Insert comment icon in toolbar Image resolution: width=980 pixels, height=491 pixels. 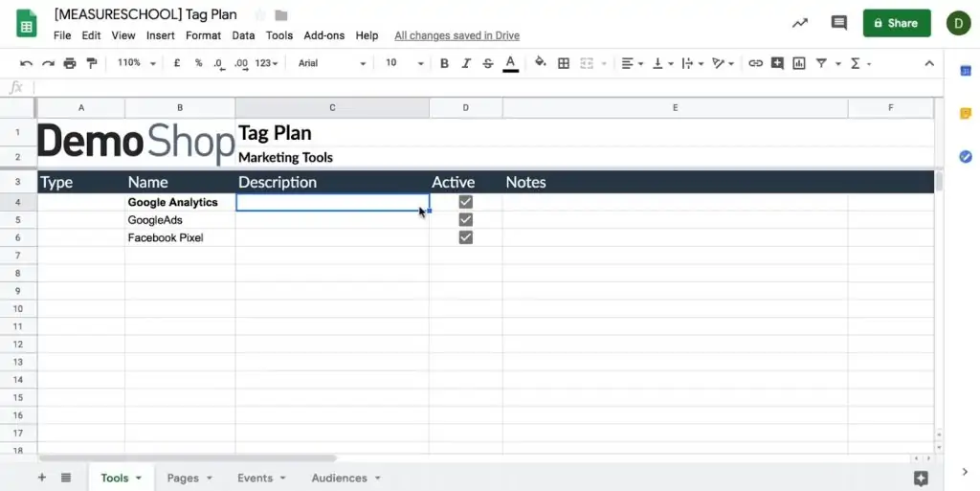tap(777, 63)
